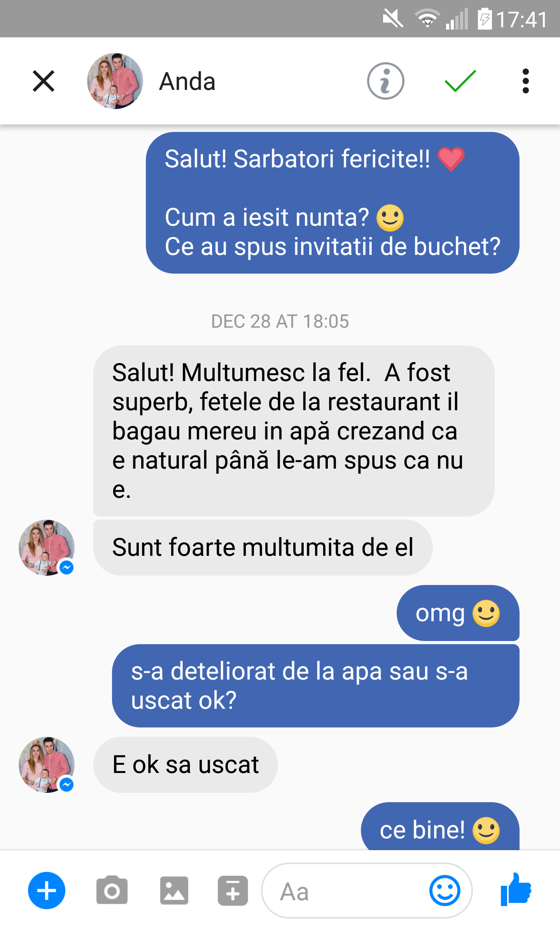
Task: Open the emoji picker smiley
Action: pyautogui.click(x=444, y=891)
